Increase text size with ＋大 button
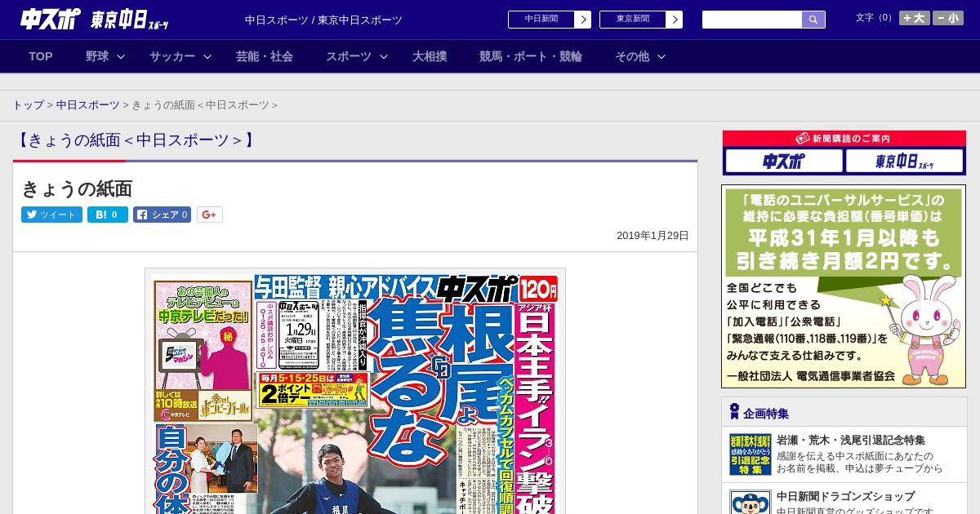This screenshot has width=980, height=514. click(x=915, y=18)
